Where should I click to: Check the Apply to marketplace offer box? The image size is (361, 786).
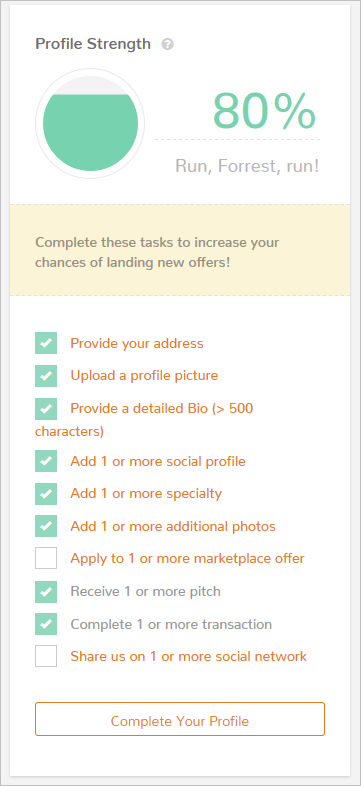(x=46, y=558)
